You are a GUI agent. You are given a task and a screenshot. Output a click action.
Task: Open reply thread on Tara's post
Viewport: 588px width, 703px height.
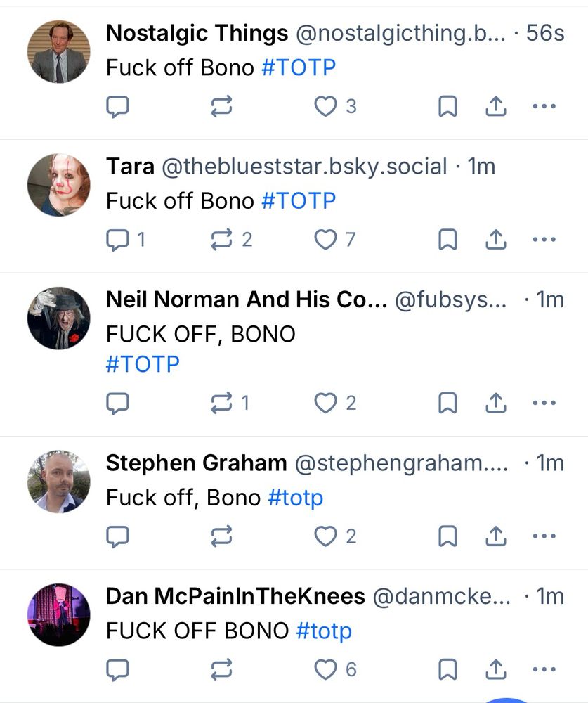point(117,240)
